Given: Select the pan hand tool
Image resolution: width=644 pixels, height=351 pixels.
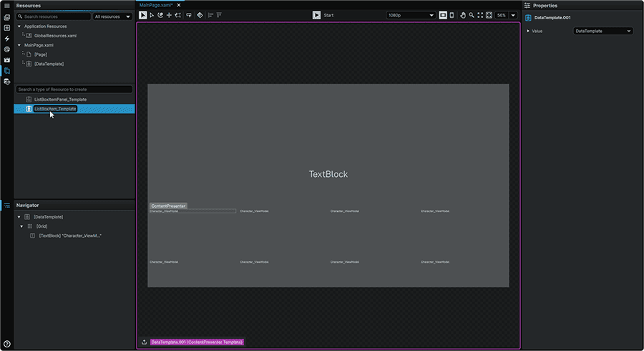Looking at the screenshot, I should pos(463,15).
